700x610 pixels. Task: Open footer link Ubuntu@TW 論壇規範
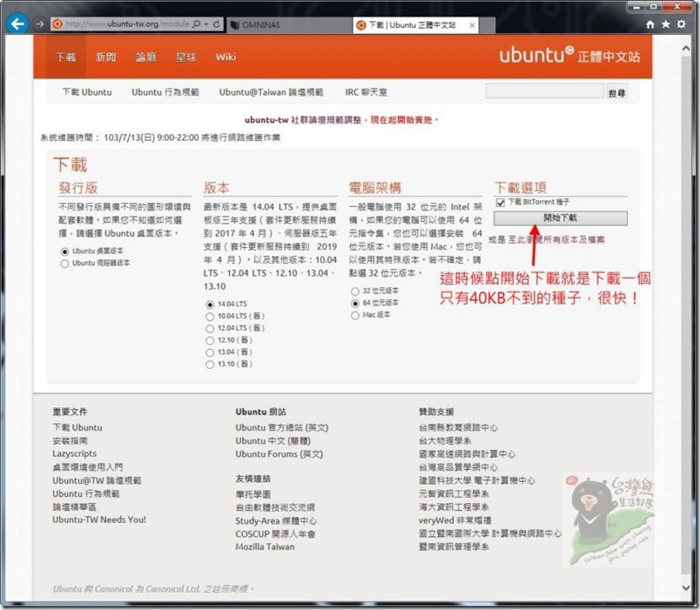tap(97, 480)
